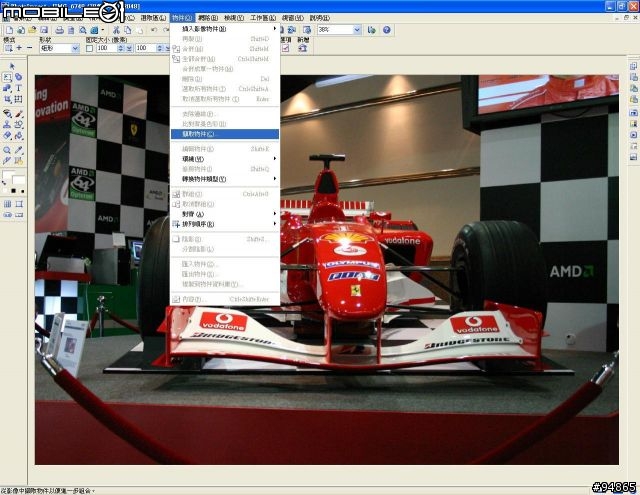The image size is (640, 495).
Task: Expand the 環繞(W) submenu
Action: [224, 159]
